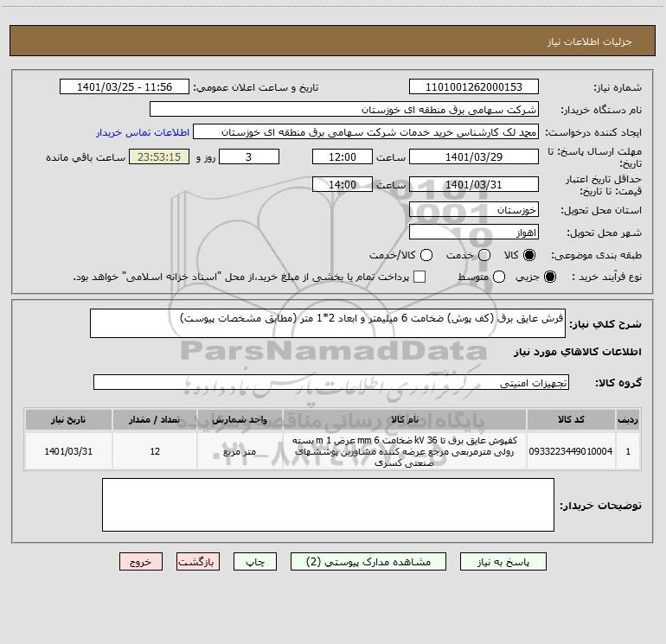
Task: Click the need date cell 1401/03/31
Action: tap(68, 451)
